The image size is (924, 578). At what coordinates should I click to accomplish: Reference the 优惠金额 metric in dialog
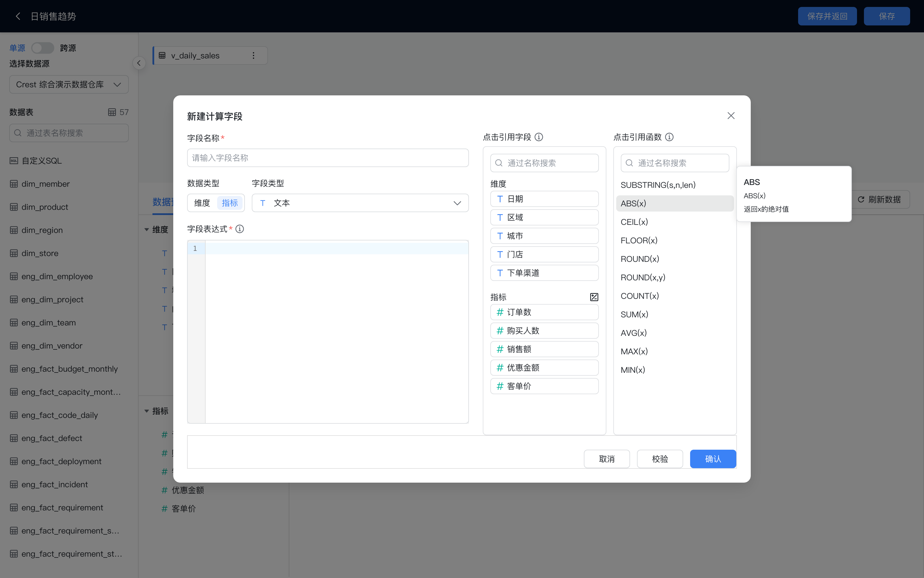(544, 368)
